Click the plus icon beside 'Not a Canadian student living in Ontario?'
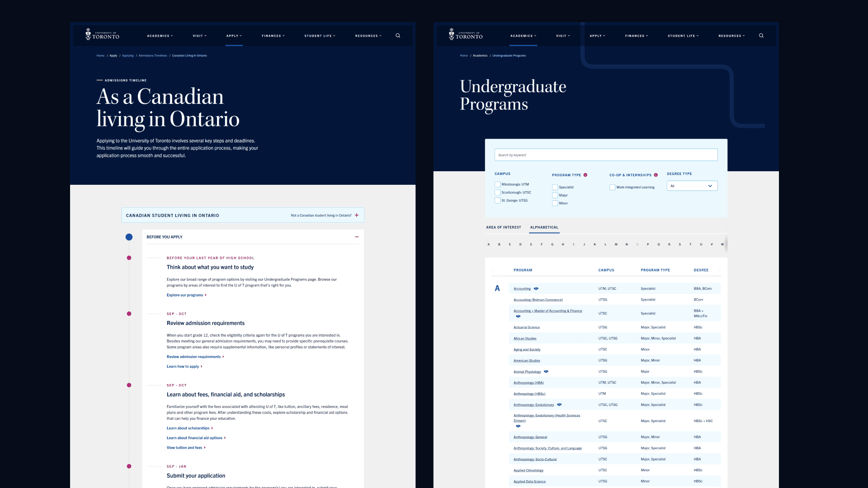The image size is (868, 488). [357, 216]
